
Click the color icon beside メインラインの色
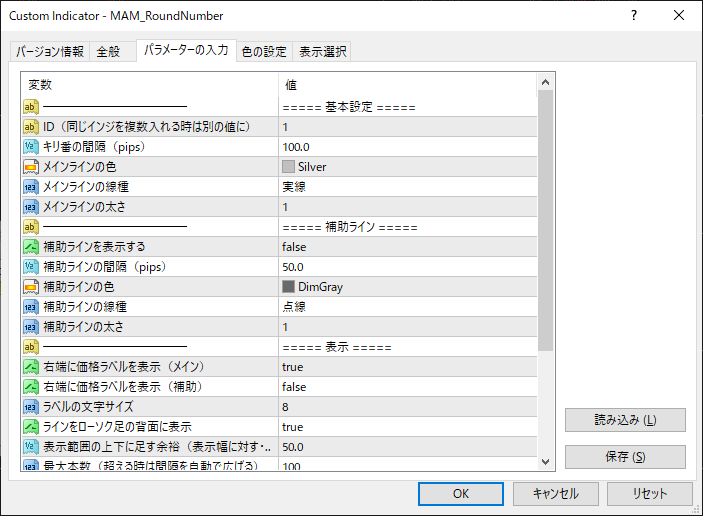[x=31, y=167]
